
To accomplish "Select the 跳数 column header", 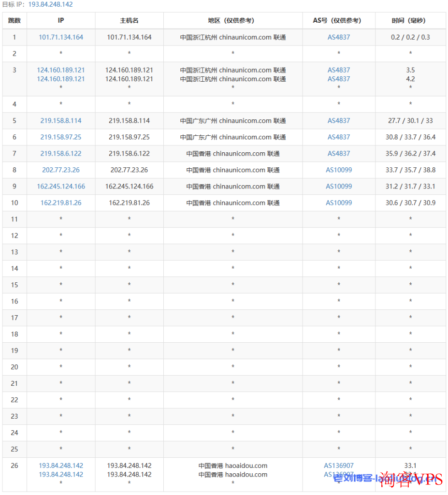I will [x=14, y=20].
